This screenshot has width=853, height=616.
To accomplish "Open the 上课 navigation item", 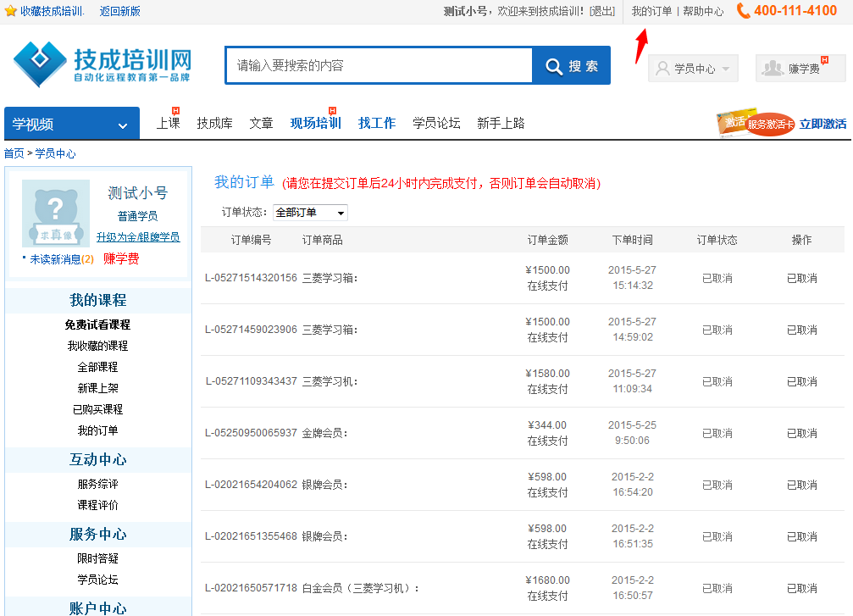I will coord(168,123).
